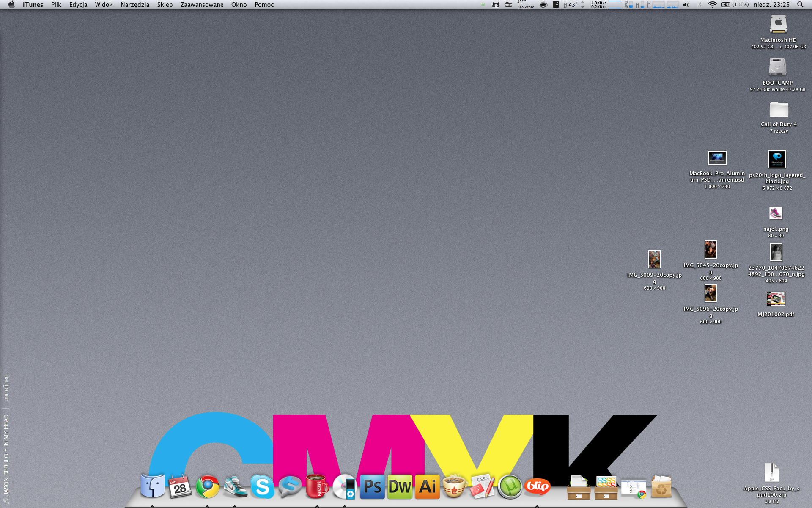This screenshot has height=508, width=812.
Task: Click the iTunes disc dock icon
Action: click(345, 487)
